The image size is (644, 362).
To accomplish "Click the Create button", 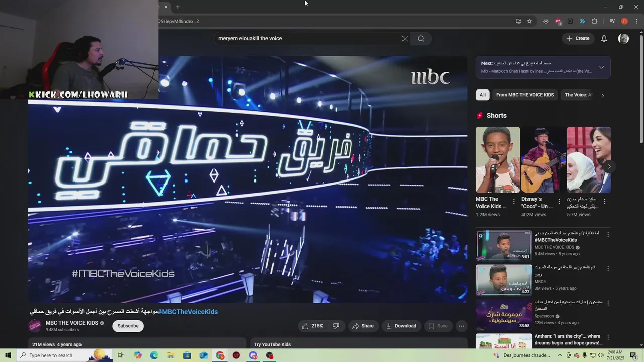I will click(578, 38).
